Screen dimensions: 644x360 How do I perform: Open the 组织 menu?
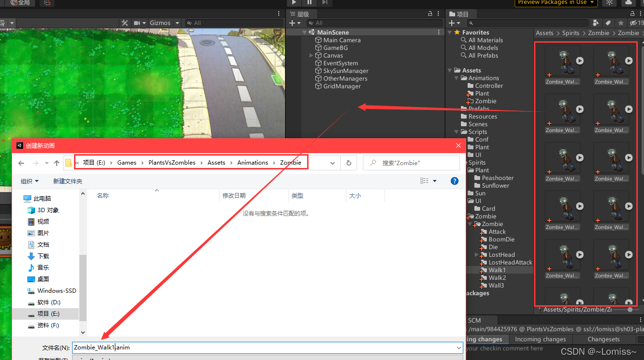[x=29, y=181]
